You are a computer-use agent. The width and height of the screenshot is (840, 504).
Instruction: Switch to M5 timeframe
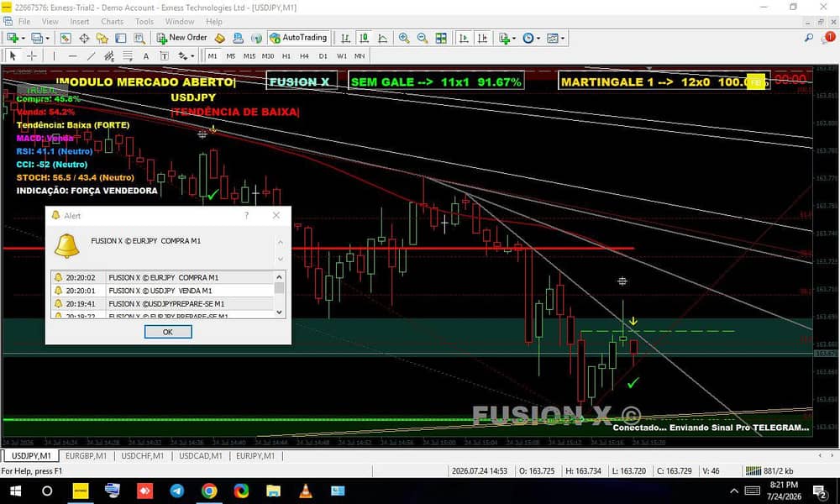(x=231, y=55)
